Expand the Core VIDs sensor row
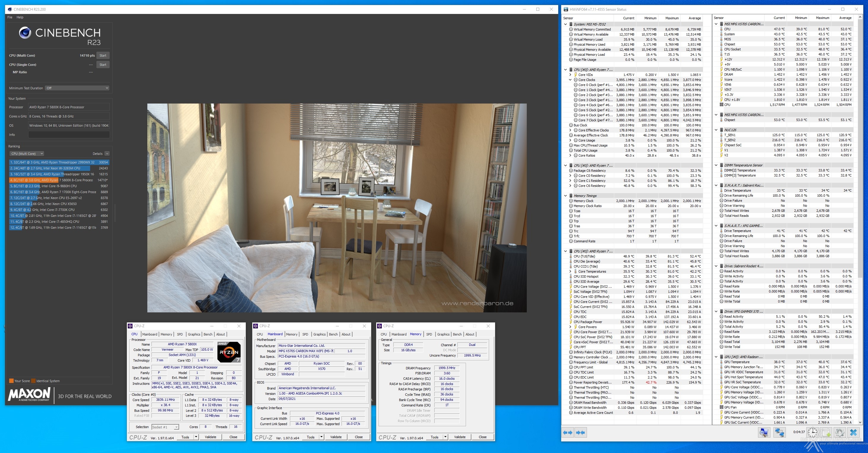This screenshot has height=453, width=868. pos(570,75)
